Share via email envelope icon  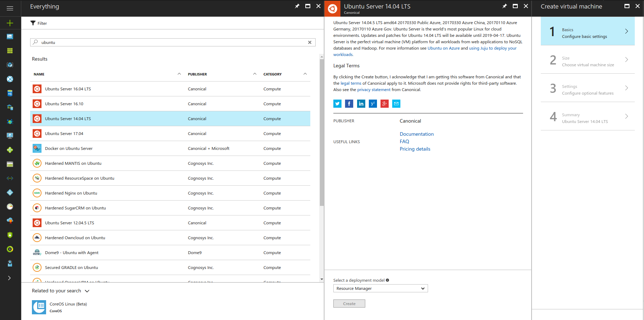(x=396, y=103)
